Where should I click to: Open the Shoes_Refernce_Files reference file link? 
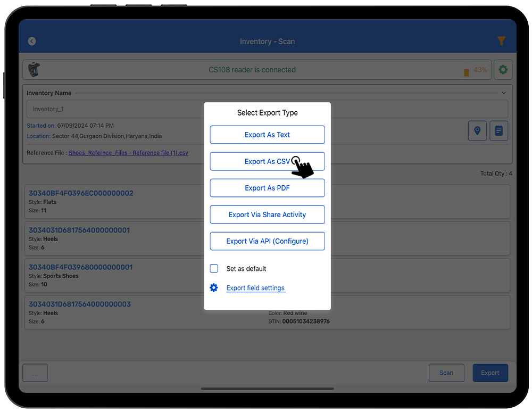pos(128,153)
